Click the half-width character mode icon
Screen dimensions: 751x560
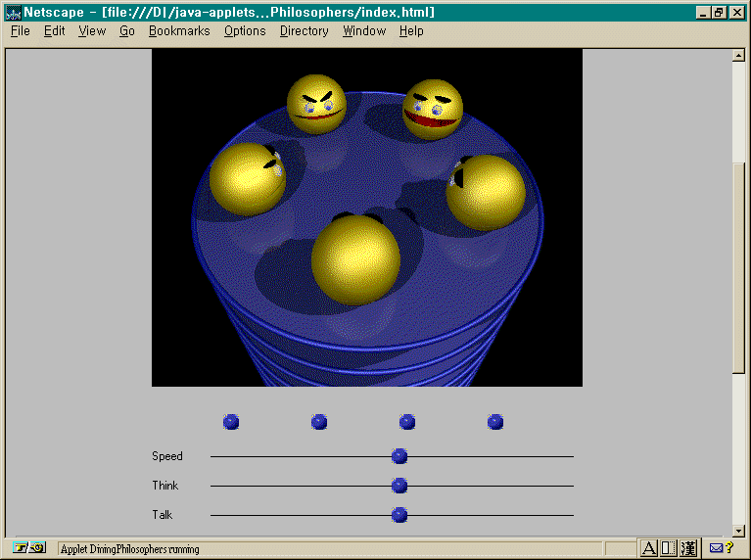coord(669,548)
